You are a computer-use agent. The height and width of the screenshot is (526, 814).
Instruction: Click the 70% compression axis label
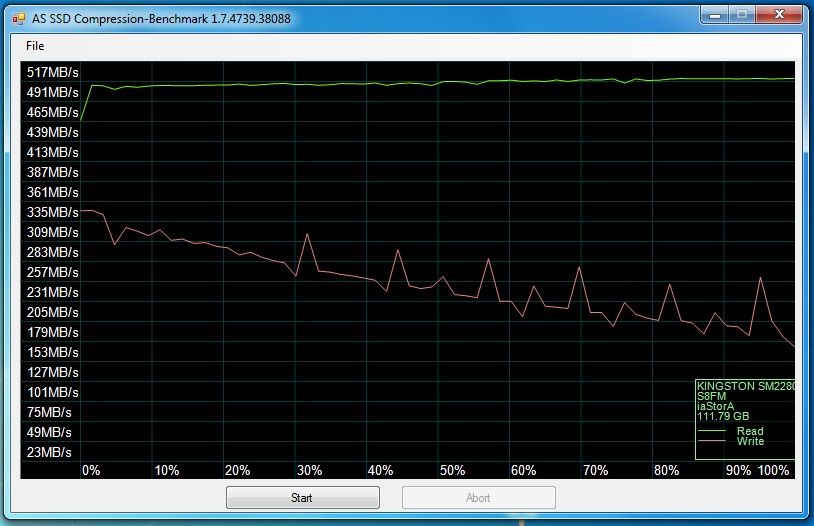pyautogui.click(x=595, y=470)
